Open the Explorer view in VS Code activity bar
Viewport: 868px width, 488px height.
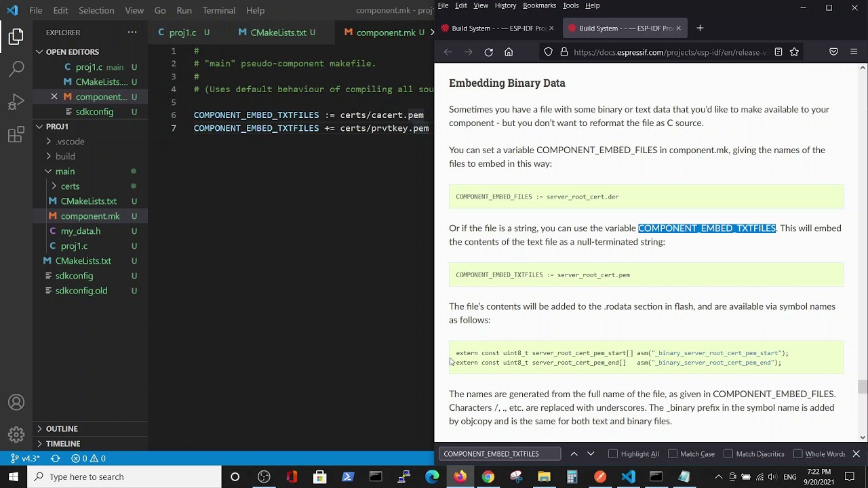[x=16, y=37]
